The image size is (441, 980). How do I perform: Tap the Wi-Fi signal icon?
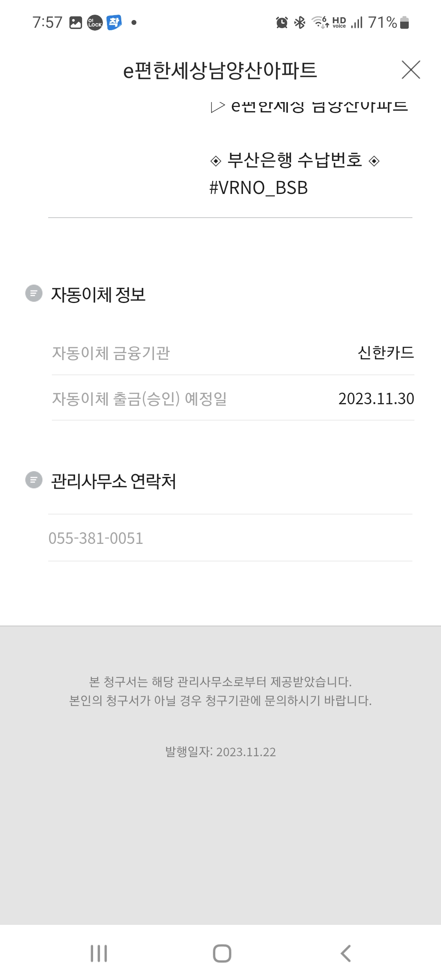[320, 22]
